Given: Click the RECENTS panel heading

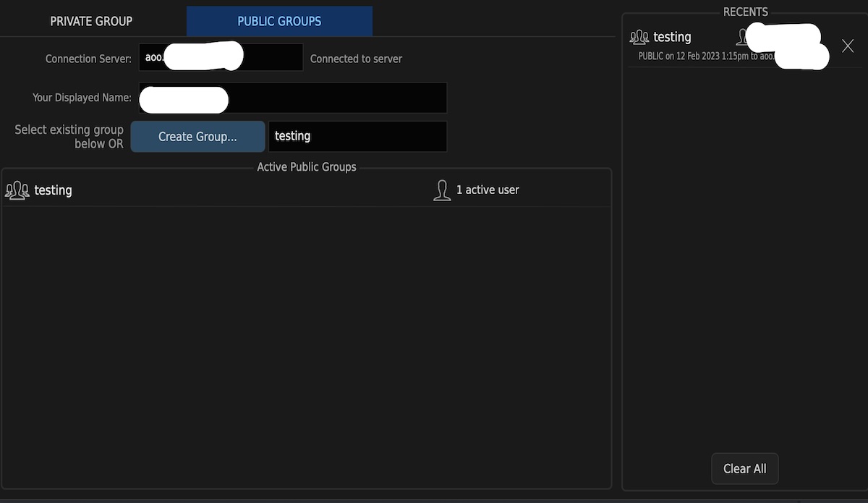Looking at the screenshot, I should (x=745, y=12).
